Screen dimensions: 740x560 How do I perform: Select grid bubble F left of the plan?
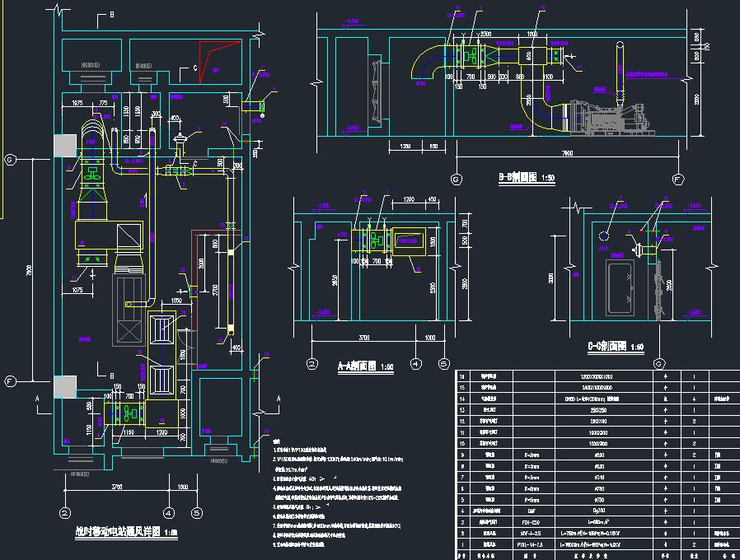coord(11,381)
